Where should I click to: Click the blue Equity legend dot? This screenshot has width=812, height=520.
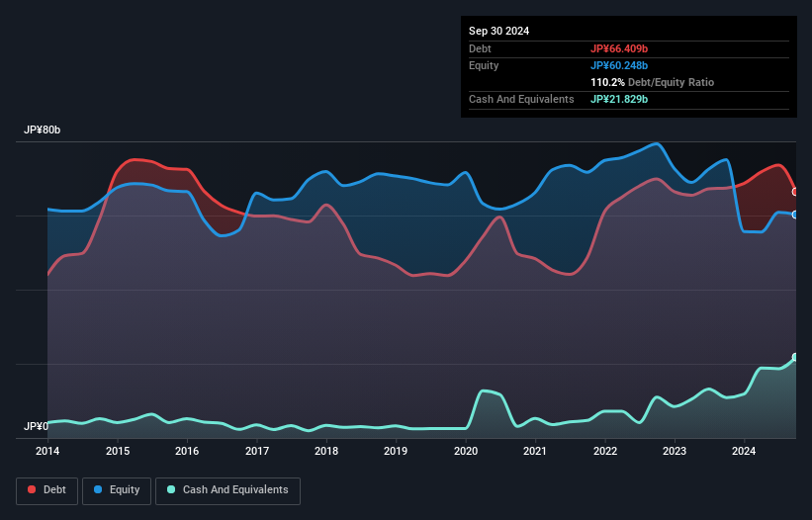click(x=98, y=489)
